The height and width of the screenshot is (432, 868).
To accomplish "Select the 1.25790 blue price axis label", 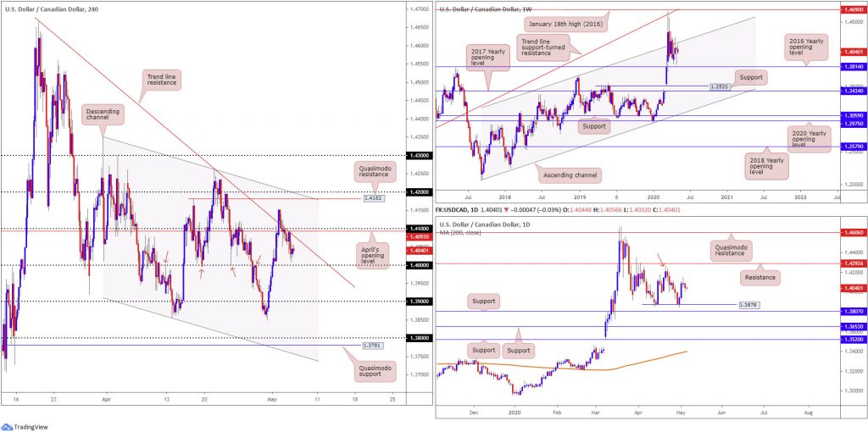I will (852, 147).
